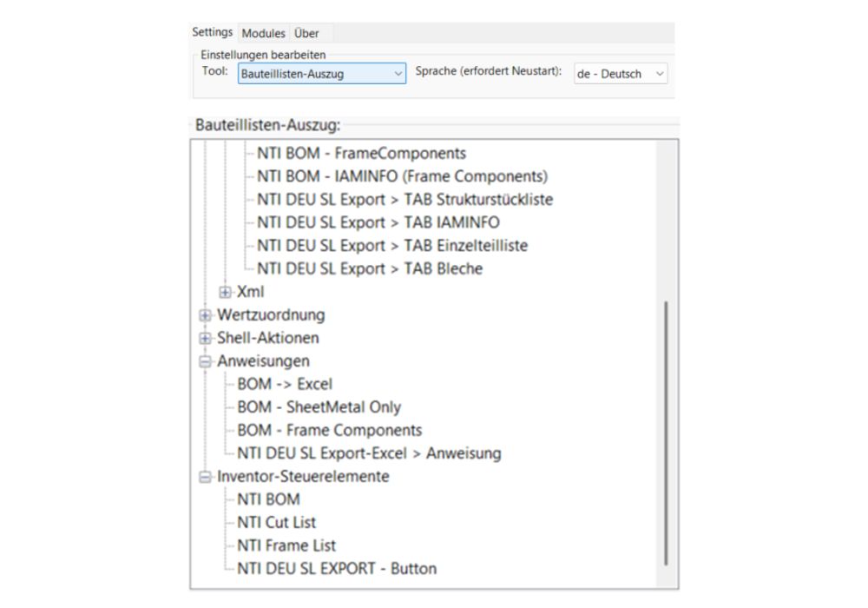Image resolution: width=868 pixels, height=608 pixels.
Task: Choose the TAB Bleche export item
Action: pos(370,268)
